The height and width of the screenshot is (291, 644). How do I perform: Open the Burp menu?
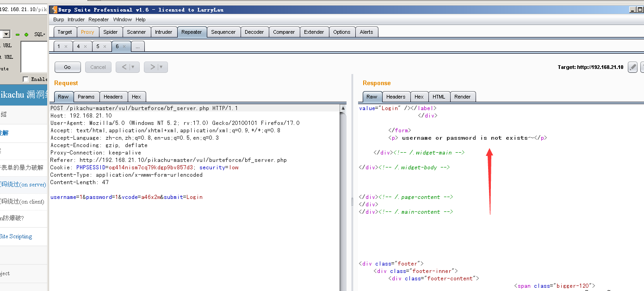tap(58, 20)
